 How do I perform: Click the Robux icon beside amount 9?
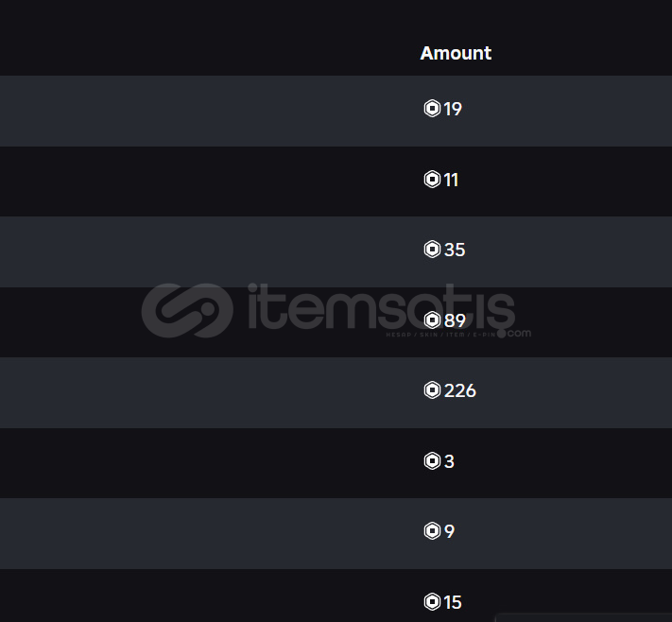[x=432, y=531]
